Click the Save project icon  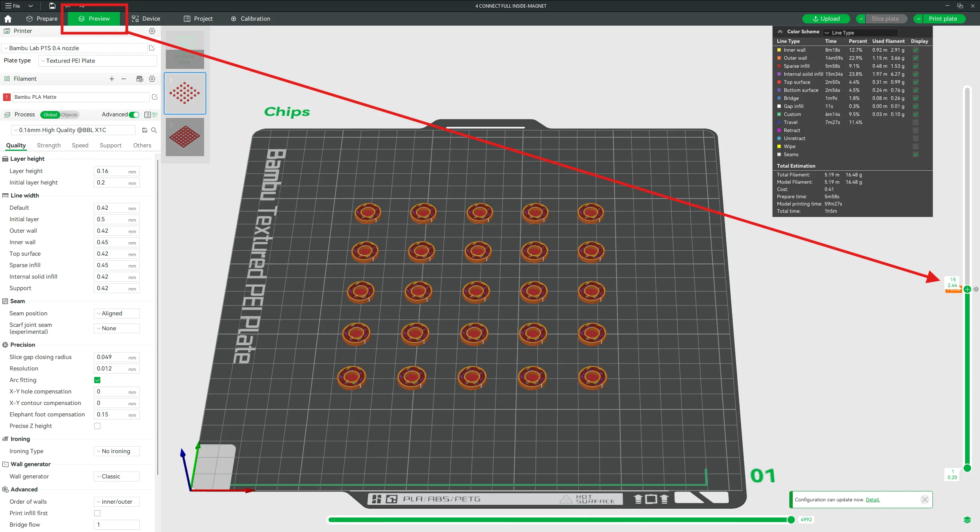tap(52, 6)
